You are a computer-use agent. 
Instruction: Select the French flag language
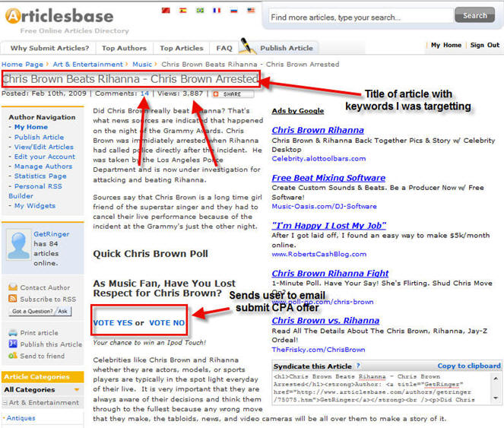pos(217,11)
